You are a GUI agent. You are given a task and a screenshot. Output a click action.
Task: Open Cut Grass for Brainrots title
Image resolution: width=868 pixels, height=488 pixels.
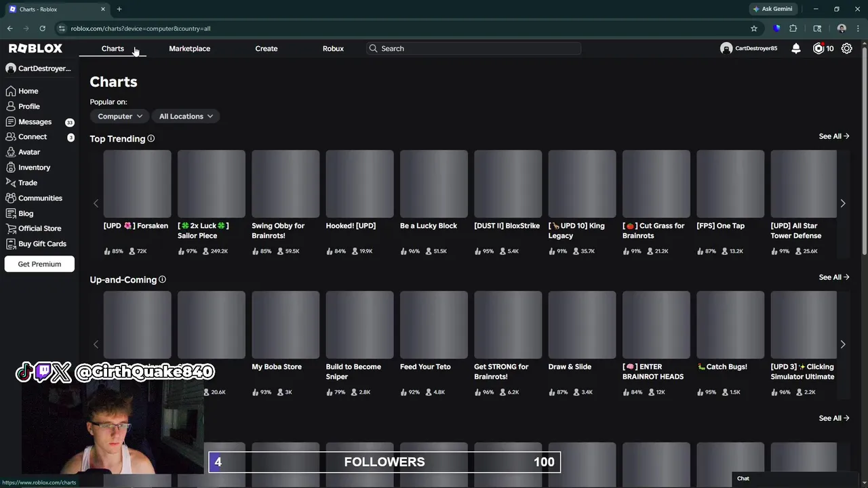654,230
